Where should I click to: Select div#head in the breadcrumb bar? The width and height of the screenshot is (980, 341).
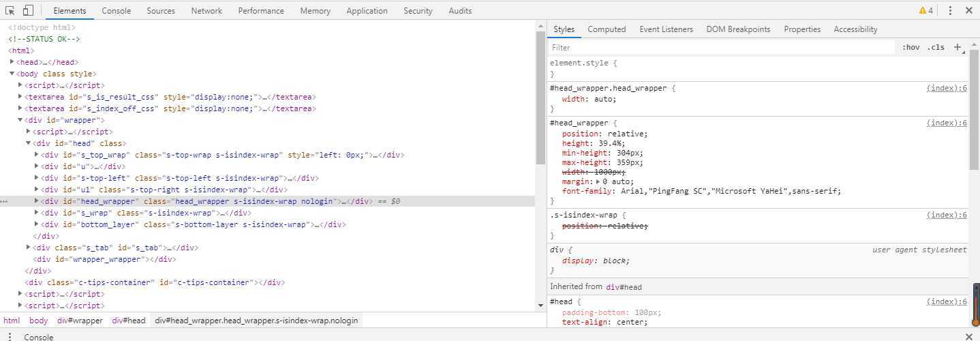click(x=129, y=321)
